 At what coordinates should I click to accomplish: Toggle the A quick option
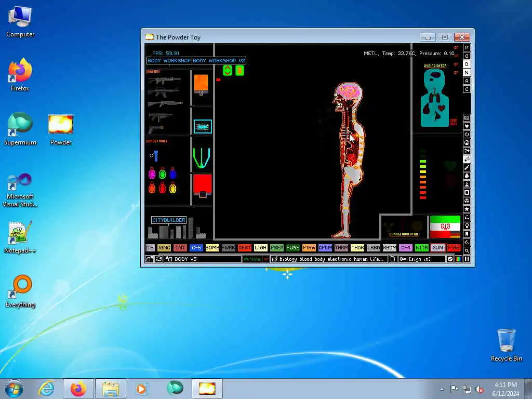click(467, 81)
